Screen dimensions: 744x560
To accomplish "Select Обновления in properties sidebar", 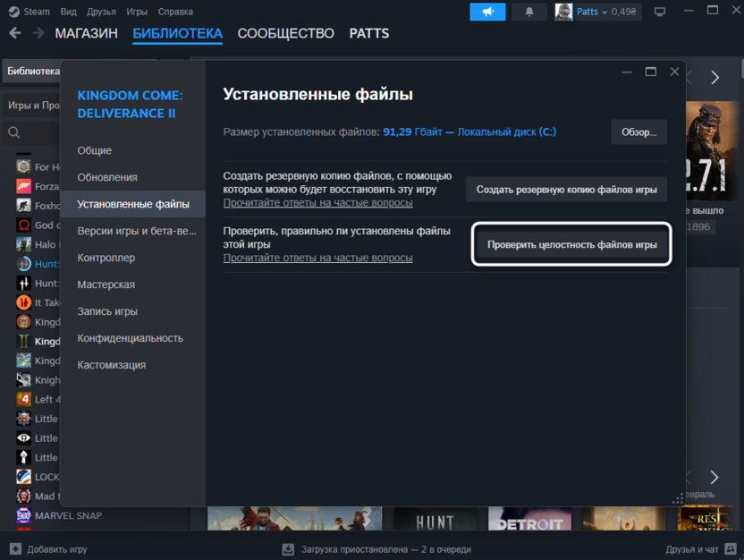I will click(x=133, y=177).
